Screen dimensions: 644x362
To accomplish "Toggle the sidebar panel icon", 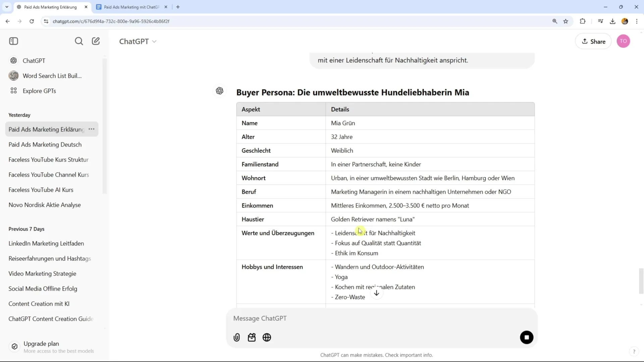I will (13, 41).
